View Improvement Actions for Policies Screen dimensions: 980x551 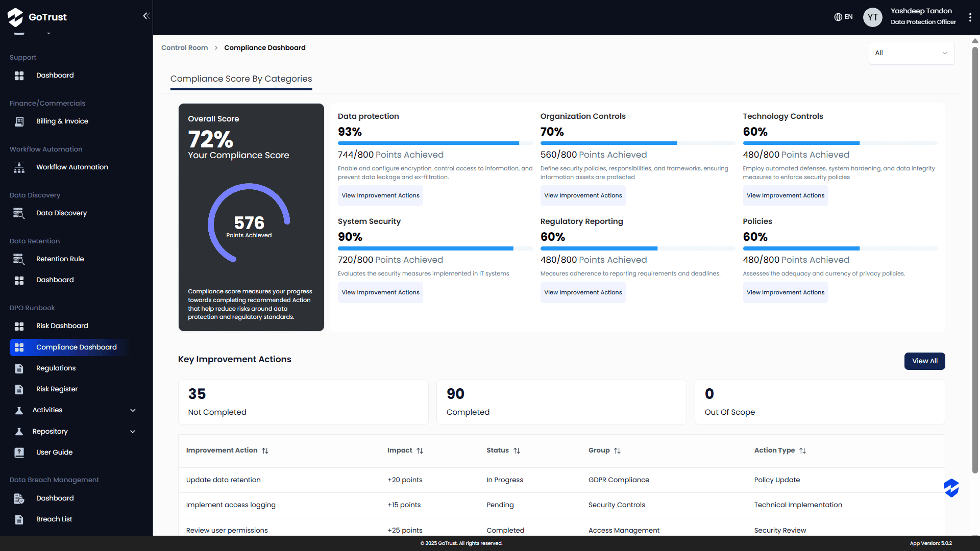click(786, 293)
